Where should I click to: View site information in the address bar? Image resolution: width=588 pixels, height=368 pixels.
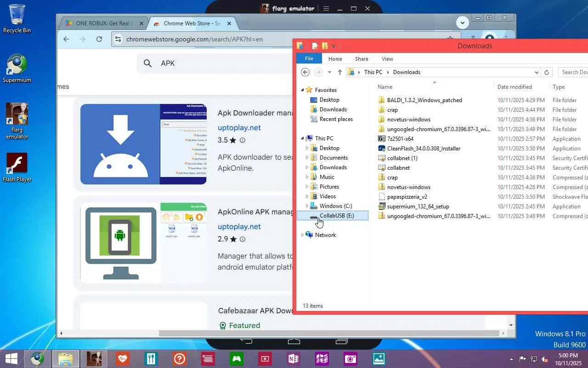[118, 39]
